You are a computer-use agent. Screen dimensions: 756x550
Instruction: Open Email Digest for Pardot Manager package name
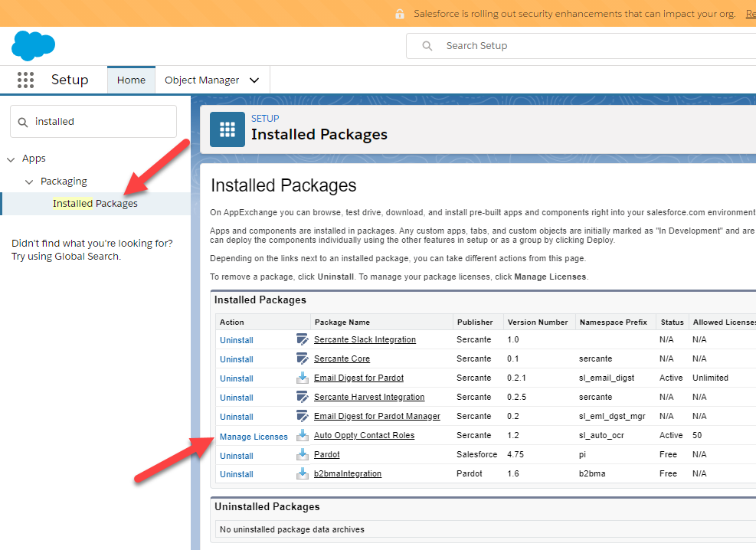(377, 416)
